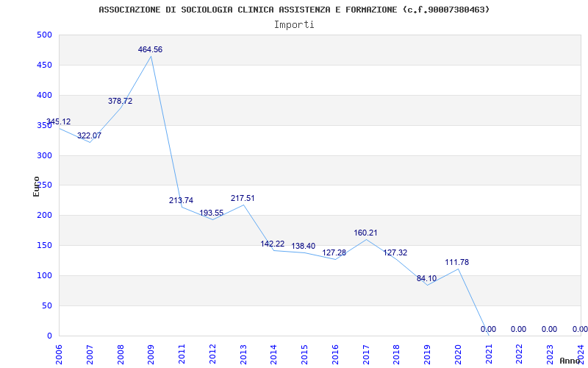Click the 0.00 label above 2021
588x368 pixels.
coord(488,329)
